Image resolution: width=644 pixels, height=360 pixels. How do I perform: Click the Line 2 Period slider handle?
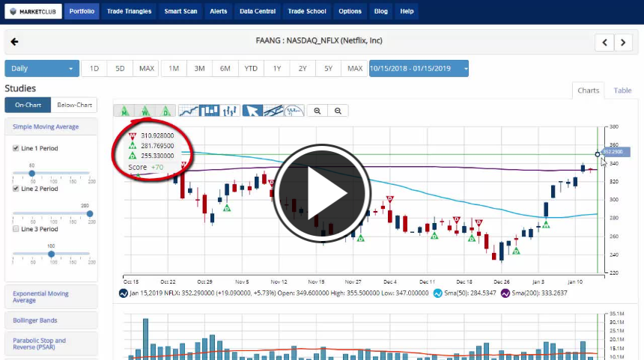(90, 214)
